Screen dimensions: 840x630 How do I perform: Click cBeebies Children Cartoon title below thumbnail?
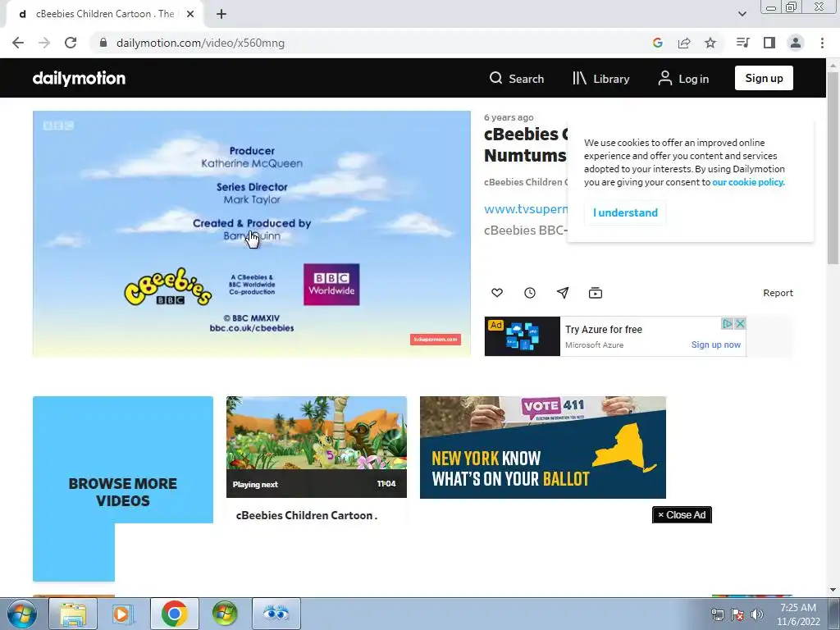coord(307,515)
